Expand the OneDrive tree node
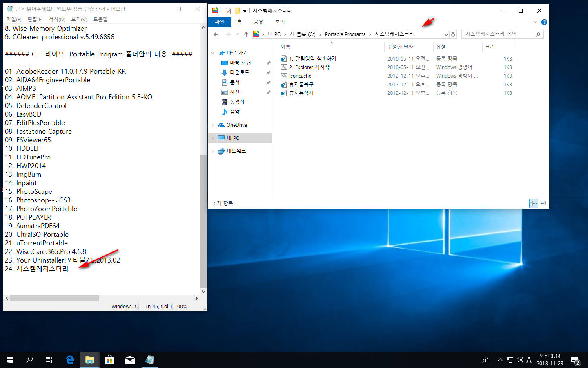The height and width of the screenshot is (368, 588). point(213,125)
